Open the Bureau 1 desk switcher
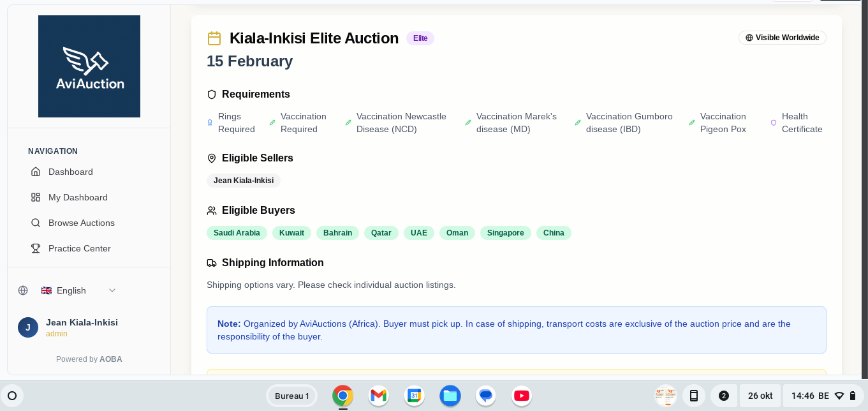 point(291,396)
